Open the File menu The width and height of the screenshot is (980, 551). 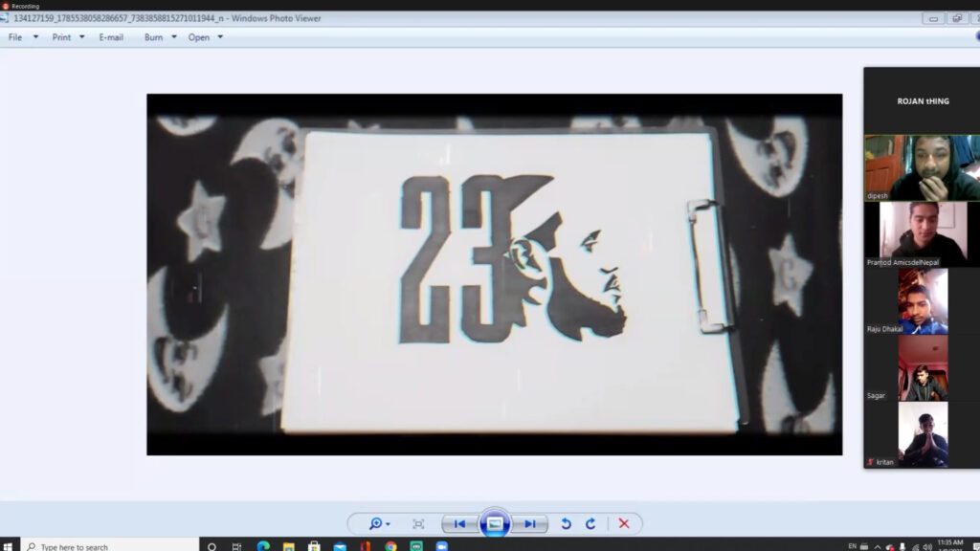point(15,37)
